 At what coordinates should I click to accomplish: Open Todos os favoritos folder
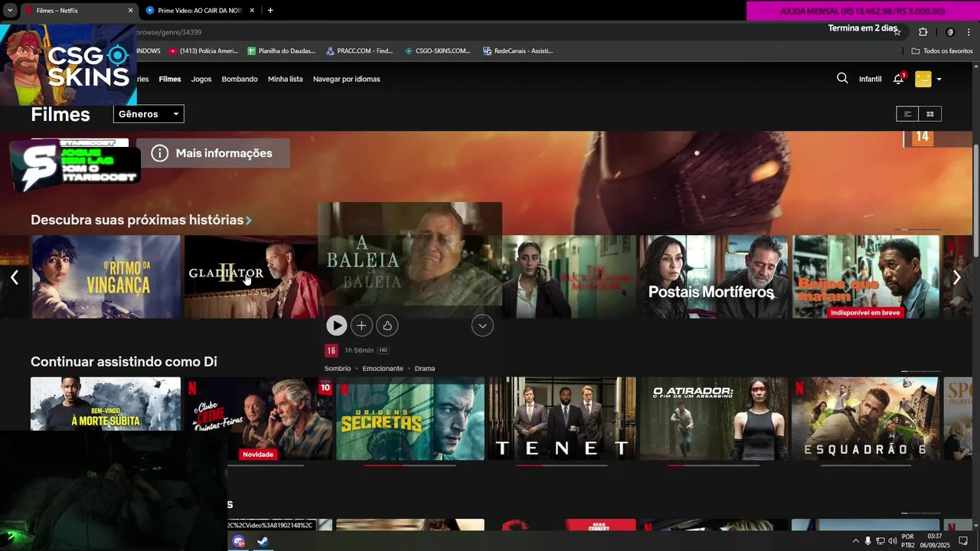(942, 51)
